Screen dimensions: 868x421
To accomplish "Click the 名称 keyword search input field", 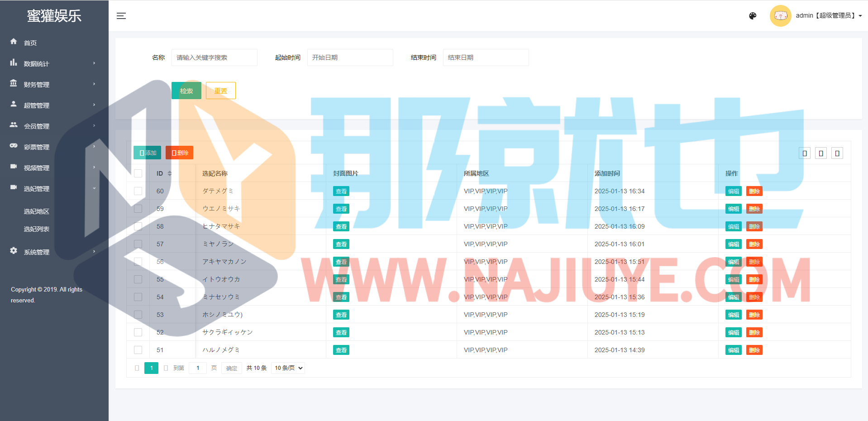I will [x=214, y=57].
